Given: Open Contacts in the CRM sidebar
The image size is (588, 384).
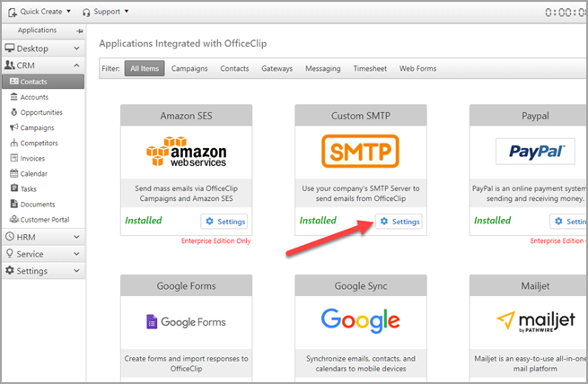Looking at the screenshot, I should 43,82.
